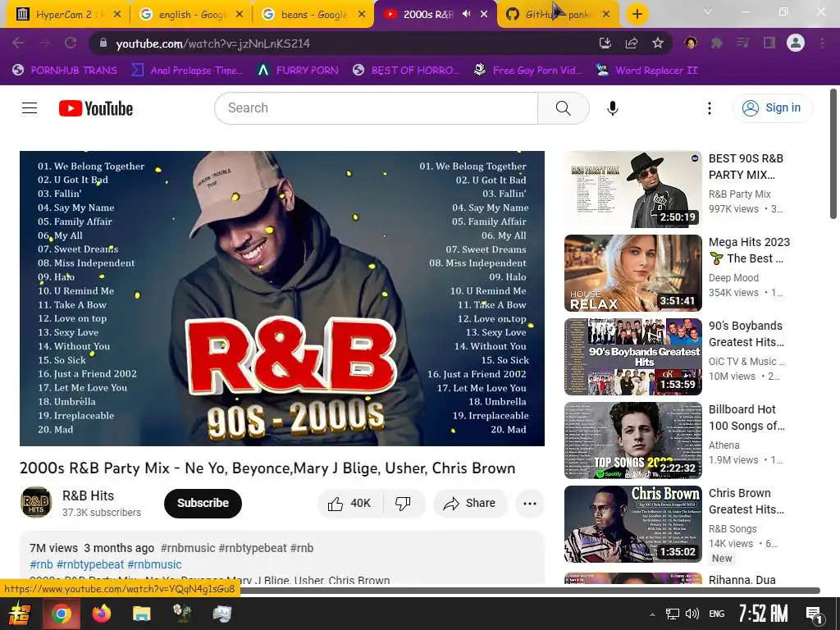
Task: Click the browser forward arrow
Action: click(44, 43)
